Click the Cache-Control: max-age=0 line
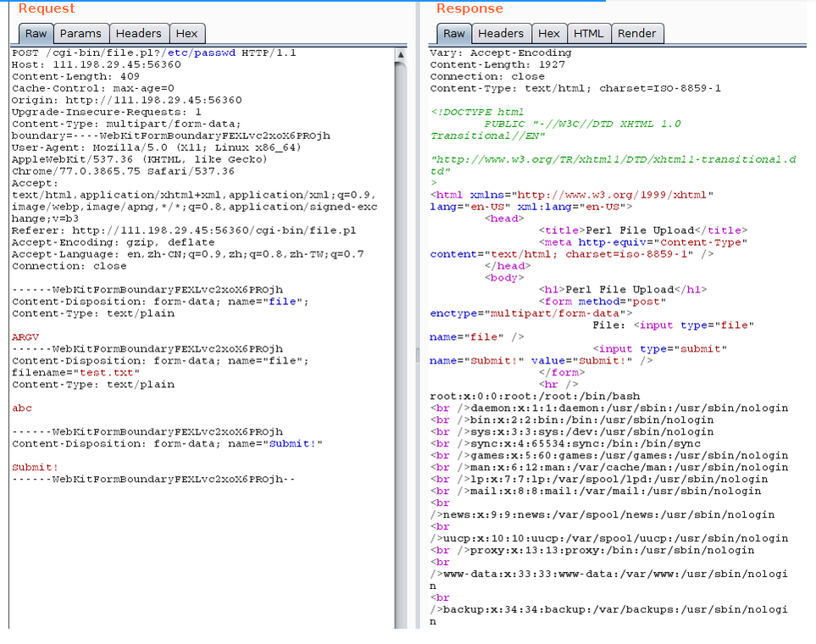This screenshot has width=816, height=644. 93,88
